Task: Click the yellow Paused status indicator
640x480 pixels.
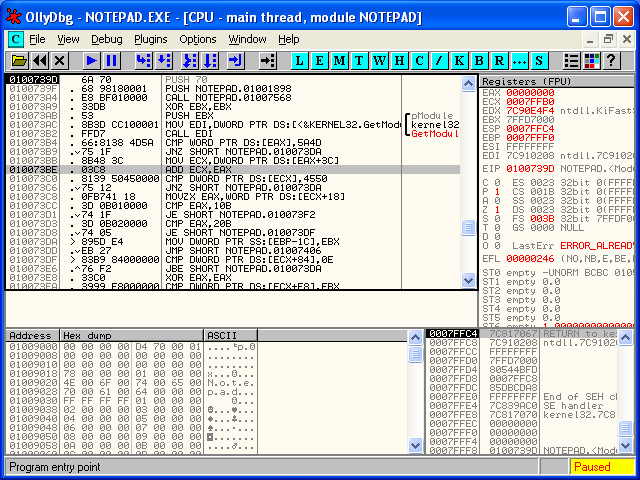Action: click(x=602, y=467)
